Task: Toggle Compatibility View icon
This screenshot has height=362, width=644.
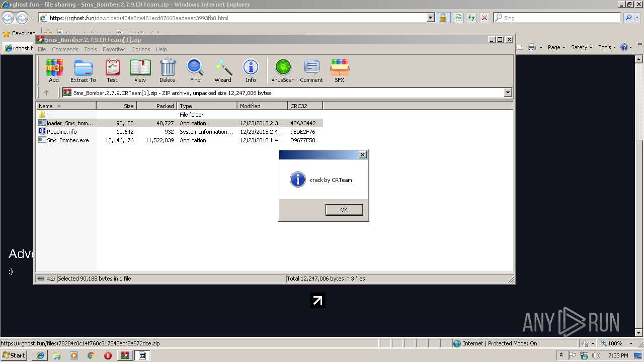Action: pos(458,18)
